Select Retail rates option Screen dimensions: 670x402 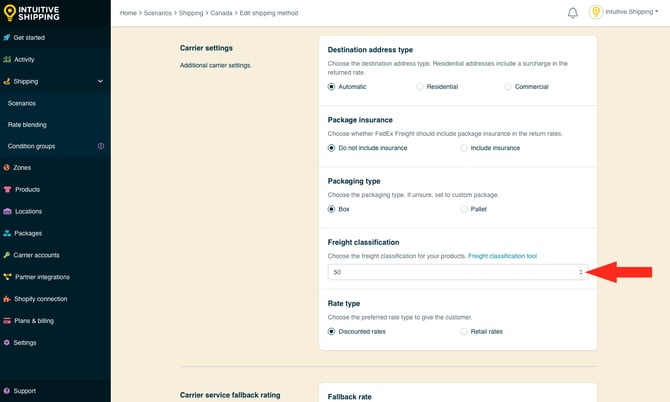coord(464,332)
